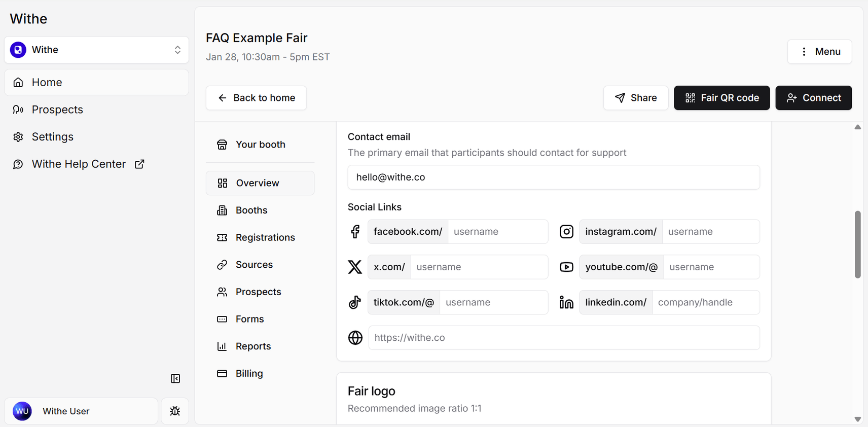Click the Contact email input field
The width and height of the screenshot is (868, 427).
tap(554, 177)
